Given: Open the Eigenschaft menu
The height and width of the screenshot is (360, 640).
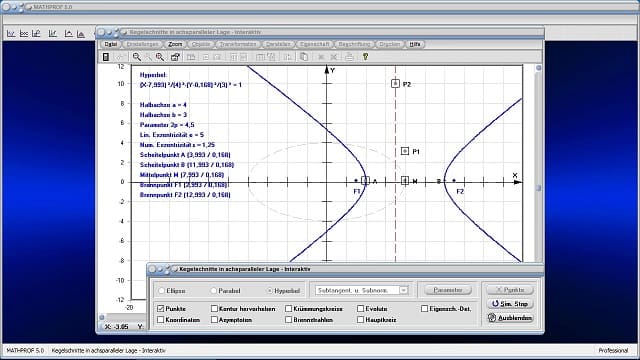Looking at the screenshot, I should [314, 44].
